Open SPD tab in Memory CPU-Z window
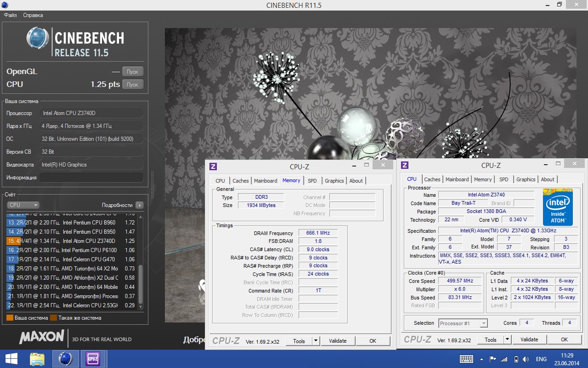Viewport: 588px width, 368px height. click(312, 181)
